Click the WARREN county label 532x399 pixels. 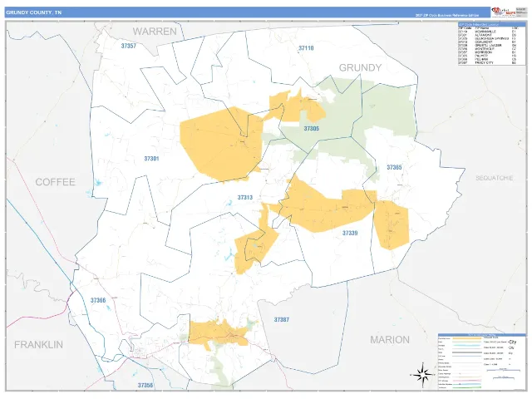point(155,32)
